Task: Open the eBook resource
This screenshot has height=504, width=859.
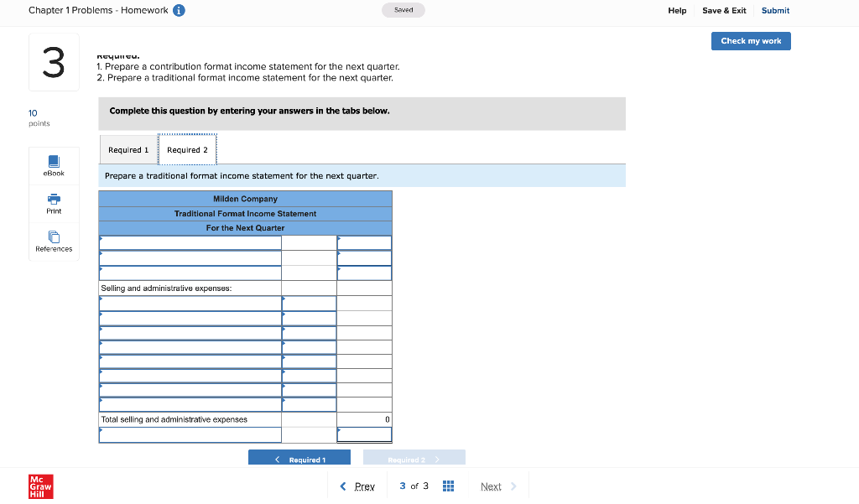Action: pyautogui.click(x=54, y=166)
